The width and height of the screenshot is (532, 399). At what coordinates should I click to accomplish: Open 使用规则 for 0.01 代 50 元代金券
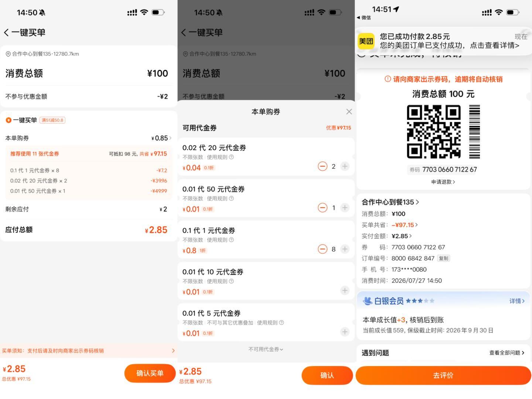[220, 198]
